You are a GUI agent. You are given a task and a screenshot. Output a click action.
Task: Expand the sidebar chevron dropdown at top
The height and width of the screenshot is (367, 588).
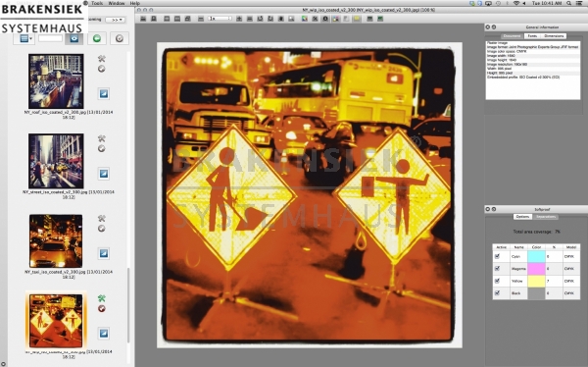click(115, 20)
